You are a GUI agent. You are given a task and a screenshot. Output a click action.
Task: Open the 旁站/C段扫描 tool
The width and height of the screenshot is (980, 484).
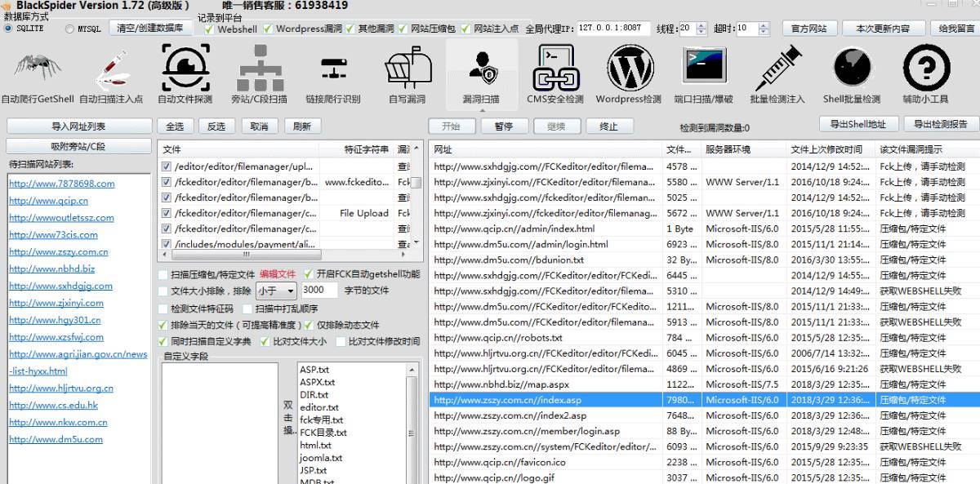pos(260,75)
